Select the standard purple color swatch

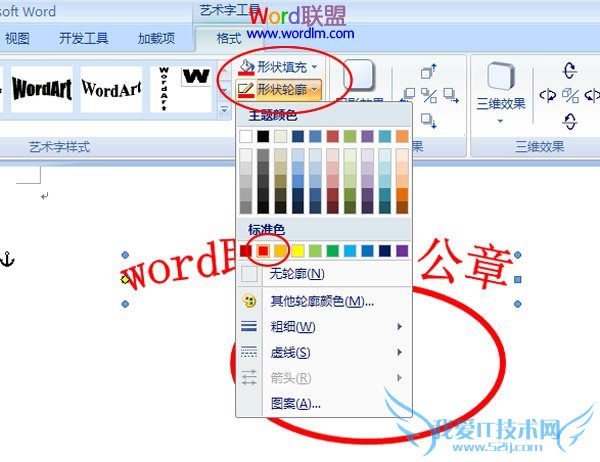tap(402, 251)
